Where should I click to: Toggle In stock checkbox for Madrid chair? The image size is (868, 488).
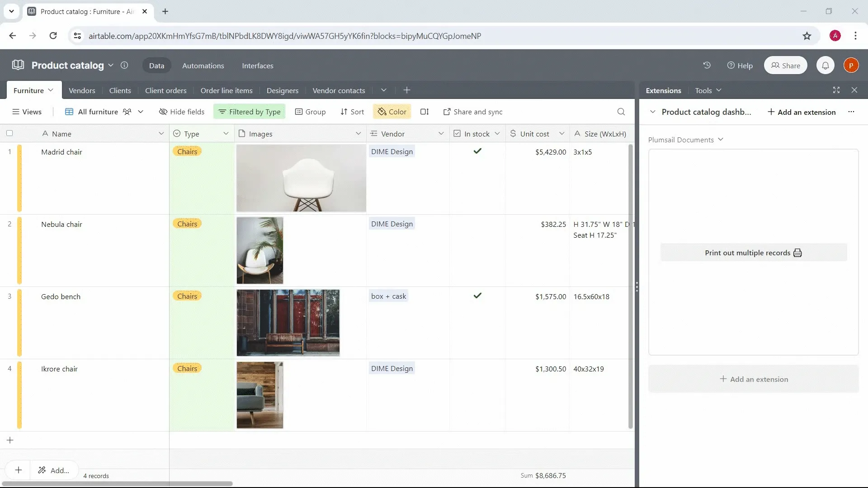(x=477, y=151)
